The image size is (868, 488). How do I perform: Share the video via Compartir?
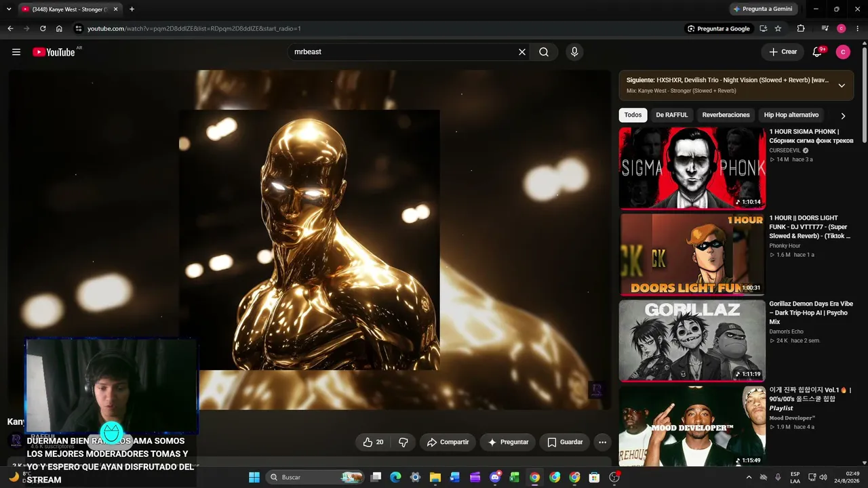pos(448,442)
